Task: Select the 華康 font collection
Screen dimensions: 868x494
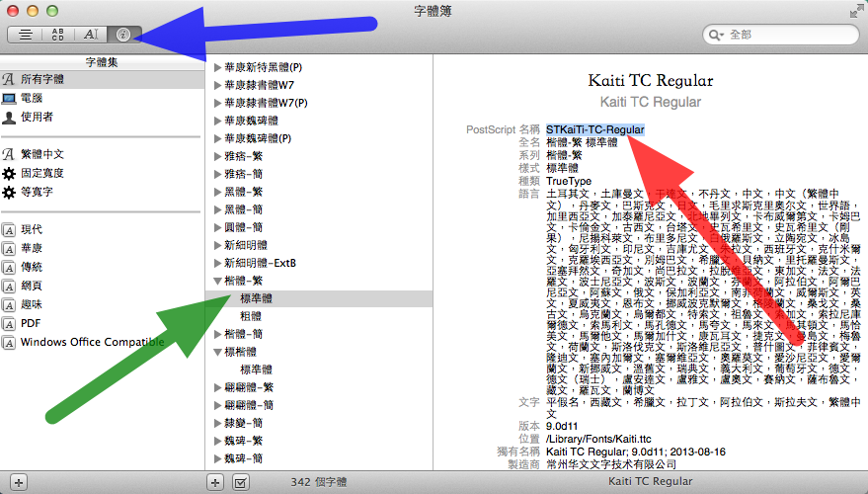Action: pos(102,248)
